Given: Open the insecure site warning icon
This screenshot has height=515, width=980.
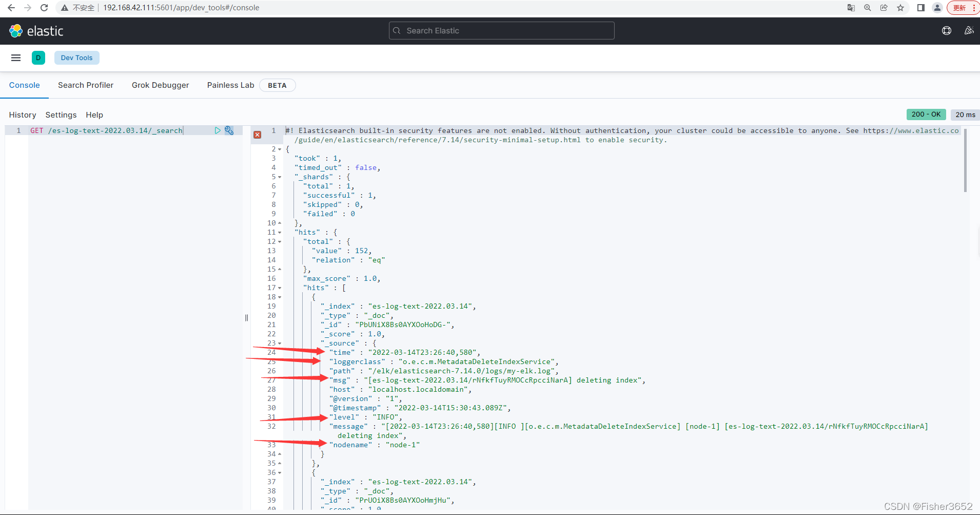Looking at the screenshot, I should click(65, 8).
